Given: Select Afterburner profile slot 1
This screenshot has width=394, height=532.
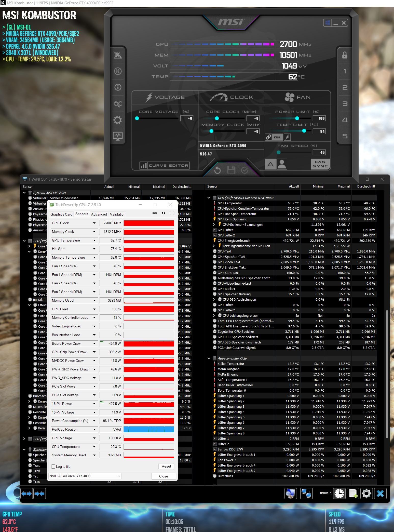Looking at the screenshot, I should coord(345,71).
